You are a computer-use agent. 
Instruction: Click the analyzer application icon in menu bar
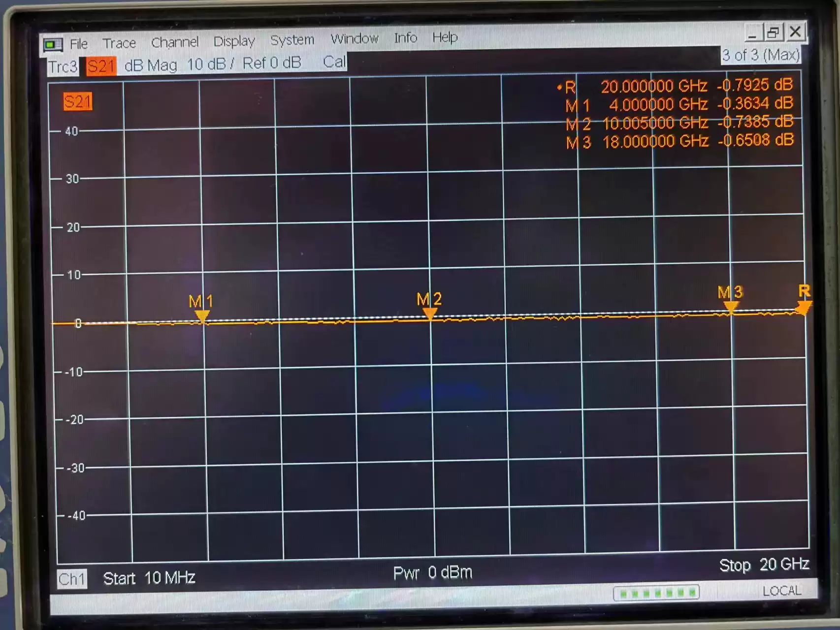(x=53, y=45)
